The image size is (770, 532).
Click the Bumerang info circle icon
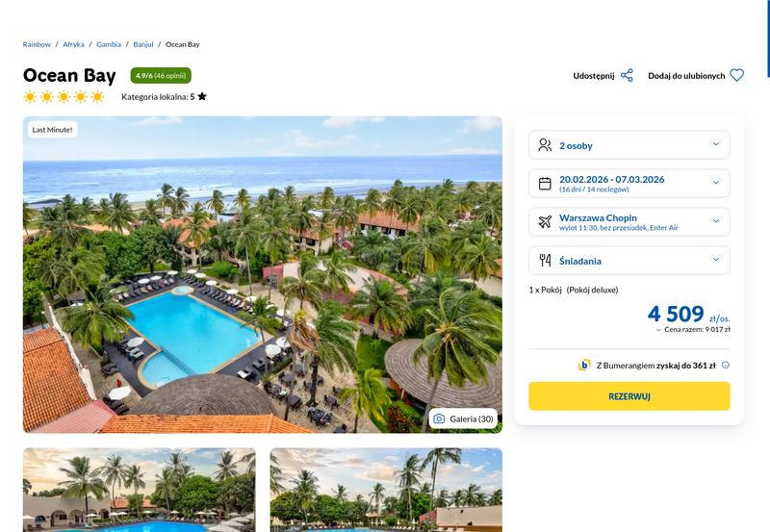pos(726,366)
